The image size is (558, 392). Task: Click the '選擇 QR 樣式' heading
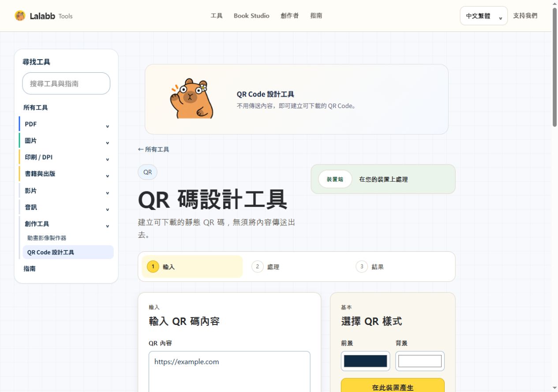point(371,321)
